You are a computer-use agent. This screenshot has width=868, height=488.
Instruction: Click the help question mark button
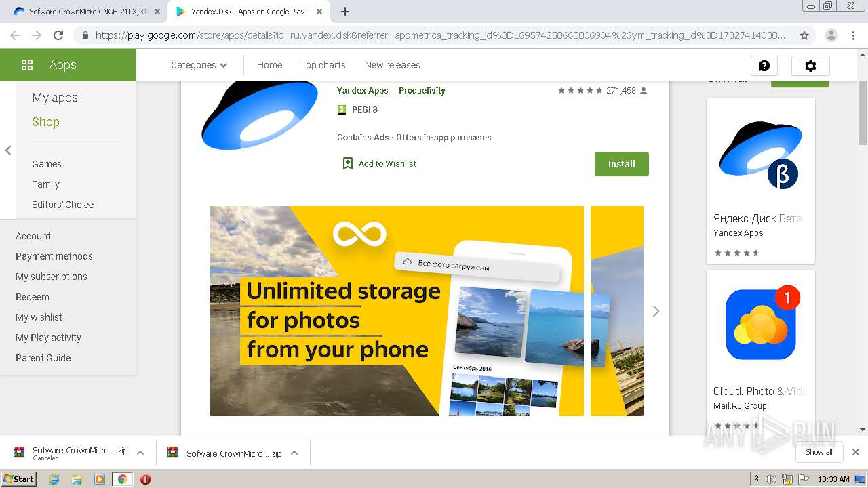[764, 66]
